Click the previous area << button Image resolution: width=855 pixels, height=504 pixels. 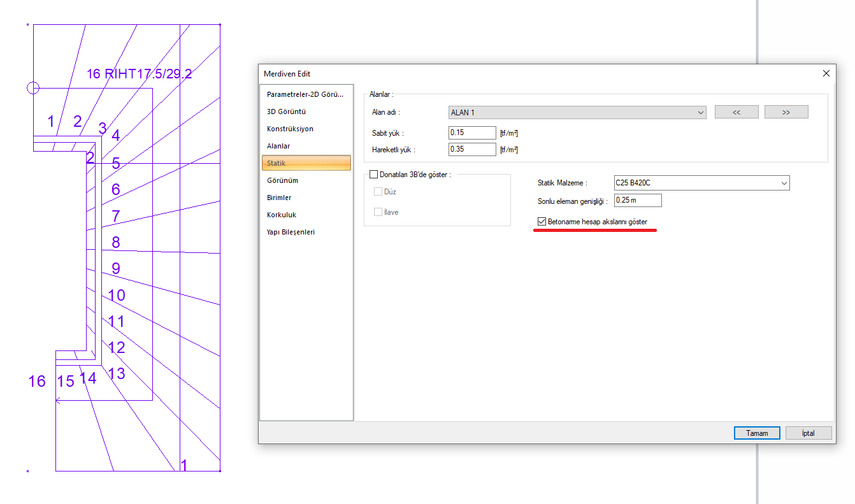coord(736,112)
